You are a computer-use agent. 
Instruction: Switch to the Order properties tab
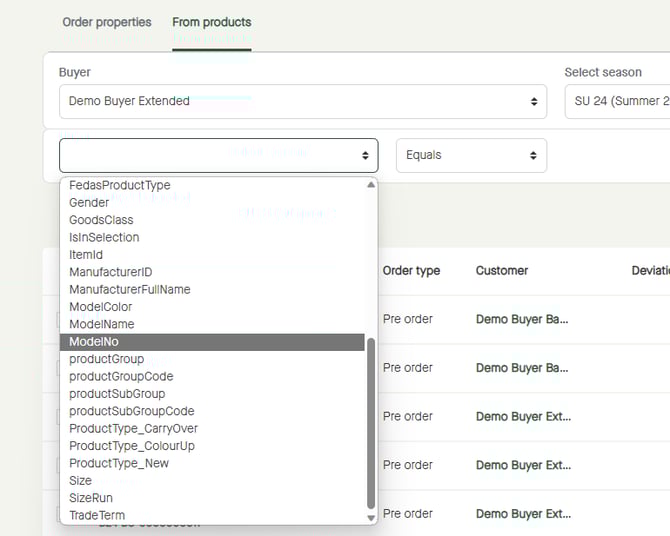(107, 22)
